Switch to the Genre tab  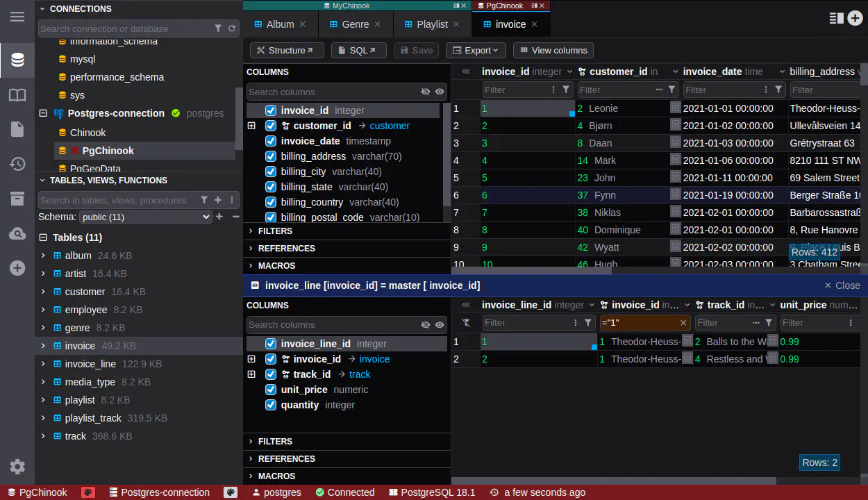point(355,24)
